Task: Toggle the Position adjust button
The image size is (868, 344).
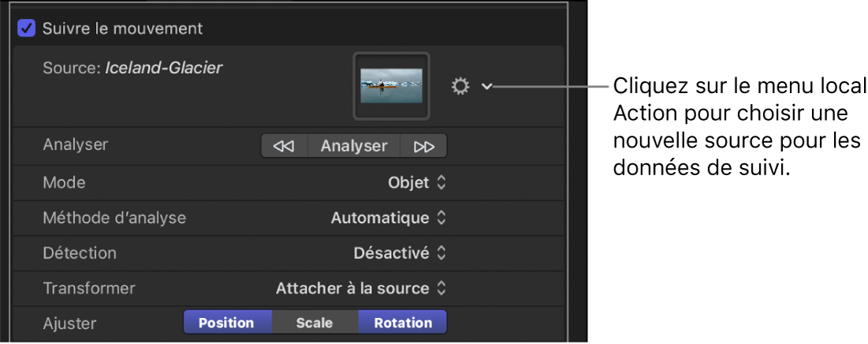Action: click(227, 323)
